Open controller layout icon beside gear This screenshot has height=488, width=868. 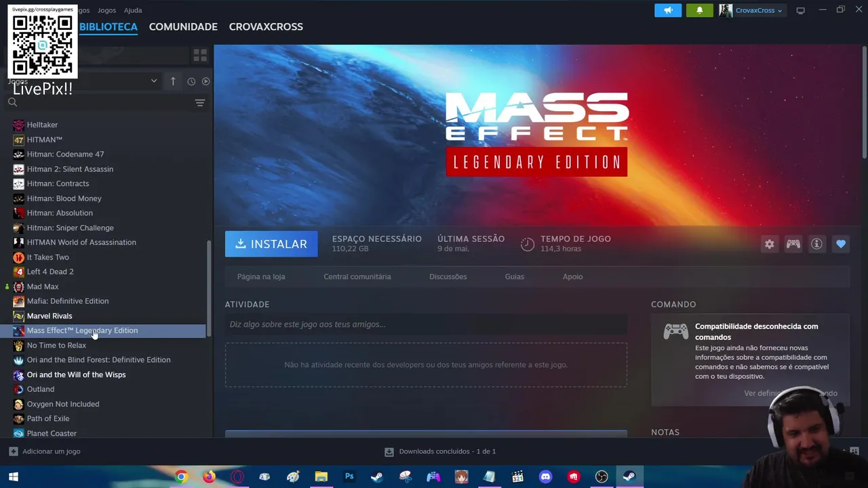(793, 244)
